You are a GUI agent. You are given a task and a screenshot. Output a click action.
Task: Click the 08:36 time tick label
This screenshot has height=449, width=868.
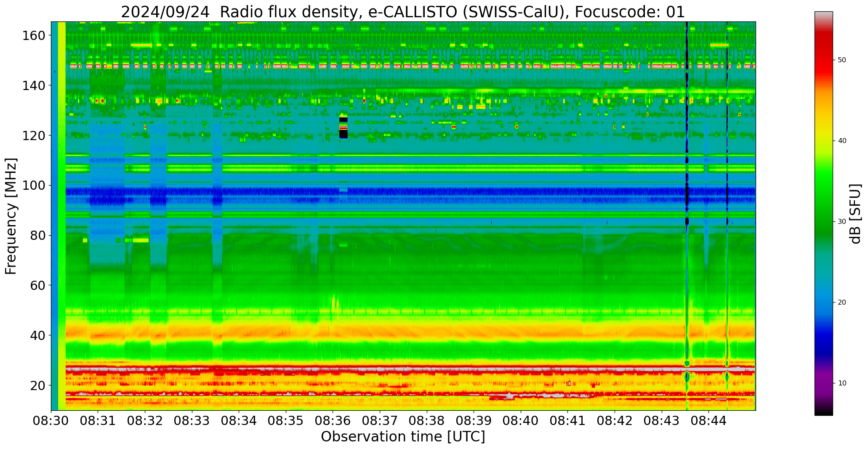[333, 421]
